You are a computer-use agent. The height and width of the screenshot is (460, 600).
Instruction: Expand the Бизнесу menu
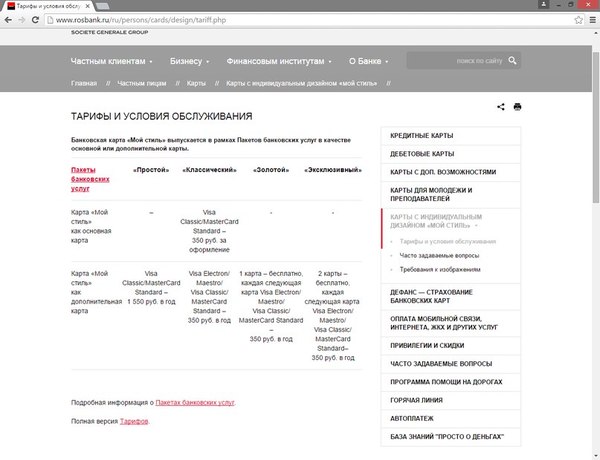(190, 61)
